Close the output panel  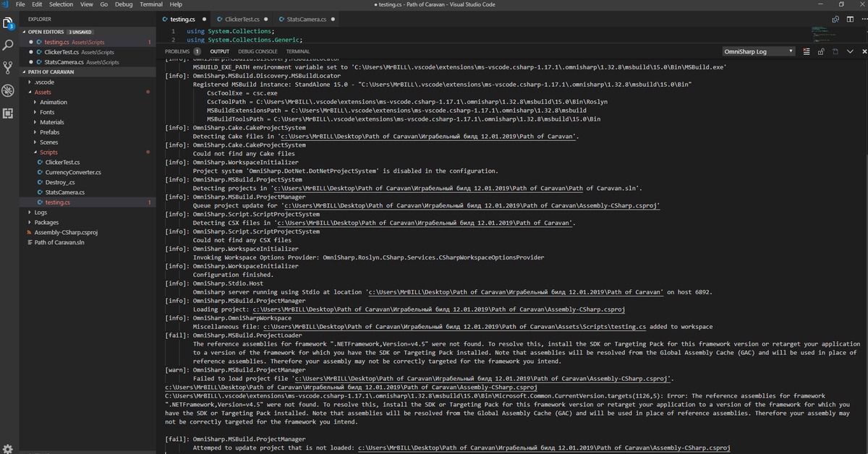[863, 51]
